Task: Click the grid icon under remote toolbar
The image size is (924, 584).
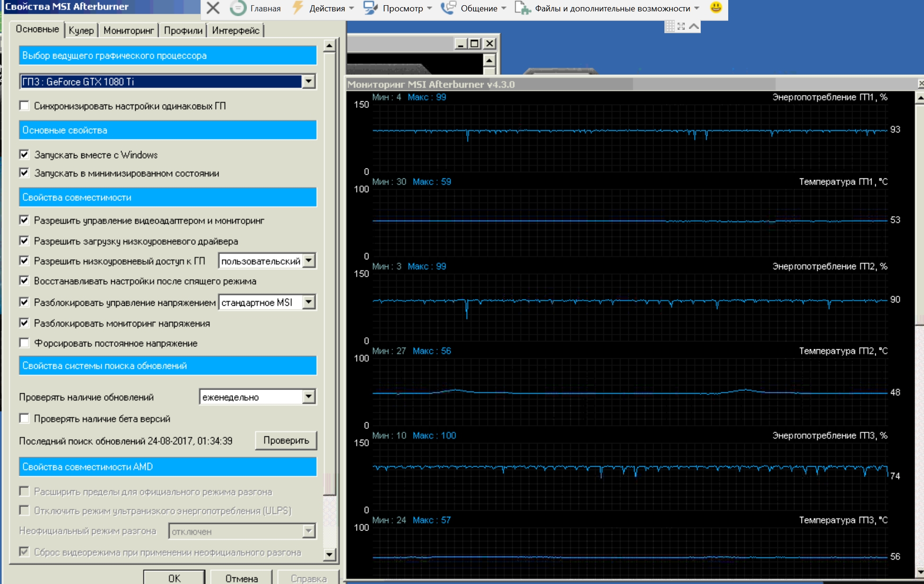Action: [x=670, y=27]
